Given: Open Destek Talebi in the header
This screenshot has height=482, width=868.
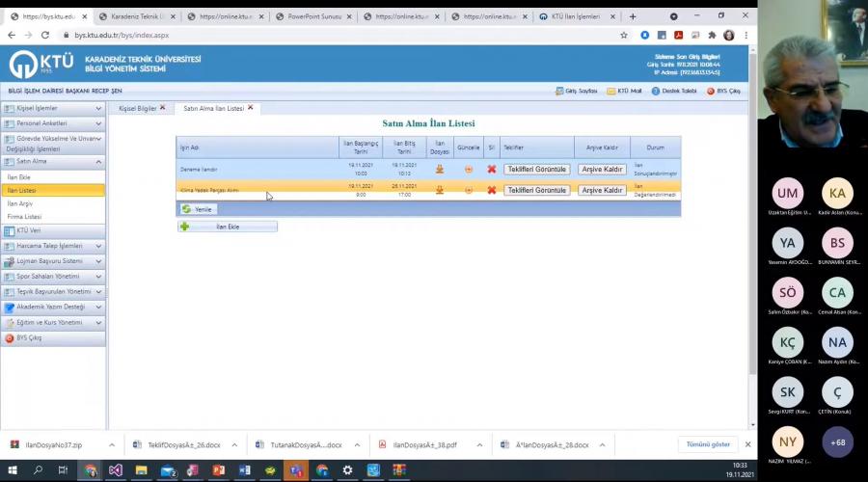Looking at the screenshot, I should (x=673, y=91).
